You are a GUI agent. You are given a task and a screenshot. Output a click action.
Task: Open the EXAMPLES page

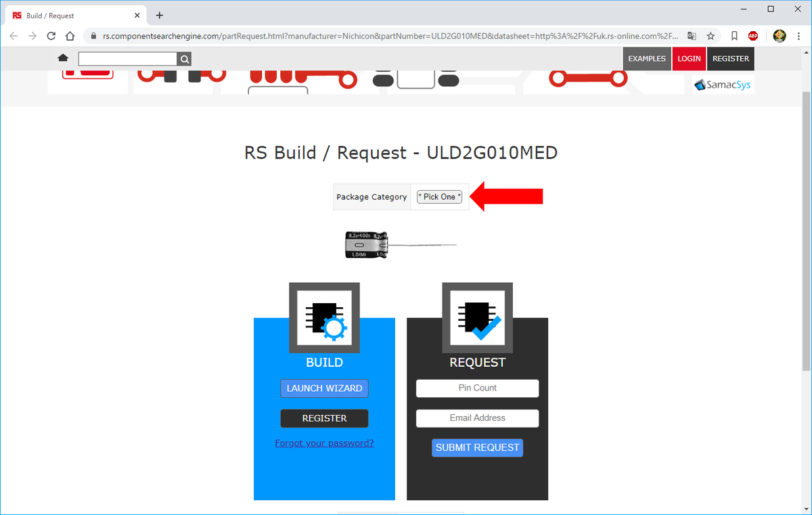click(647, 59)
